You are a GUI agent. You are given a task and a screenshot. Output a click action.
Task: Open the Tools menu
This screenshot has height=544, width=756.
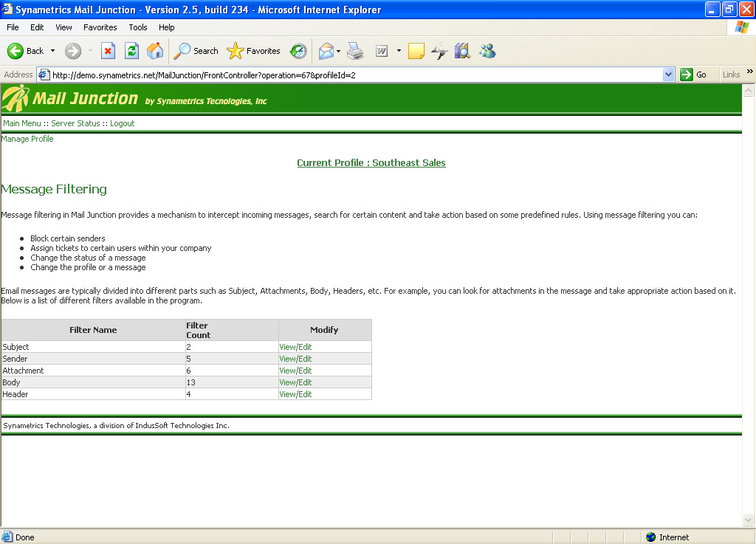(x=138, y=27)
